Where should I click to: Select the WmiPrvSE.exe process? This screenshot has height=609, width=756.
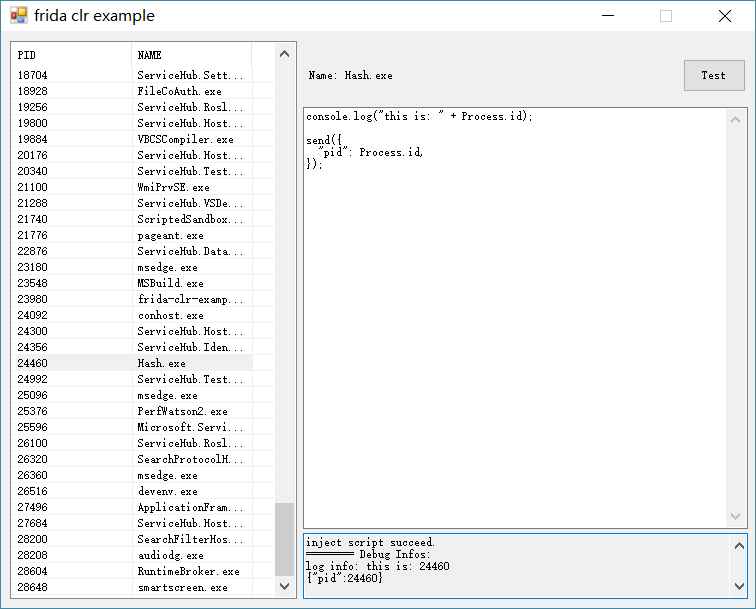coord(132,187)
